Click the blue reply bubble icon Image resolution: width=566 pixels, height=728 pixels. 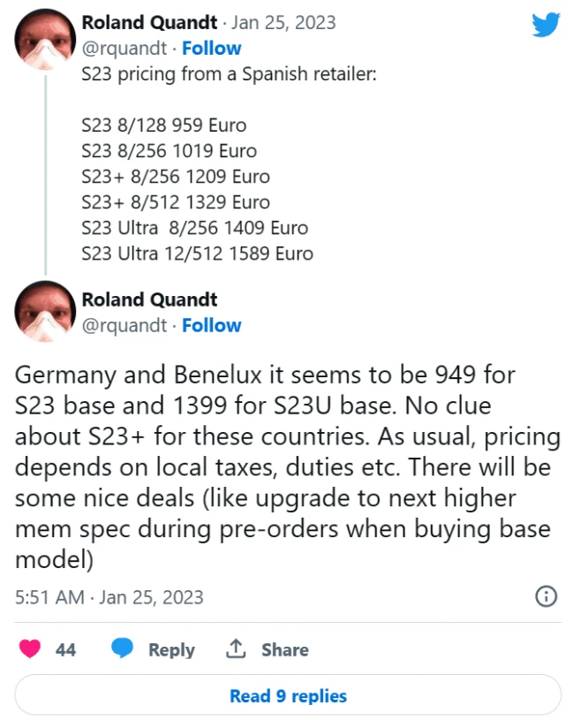(x=123, y=648)
